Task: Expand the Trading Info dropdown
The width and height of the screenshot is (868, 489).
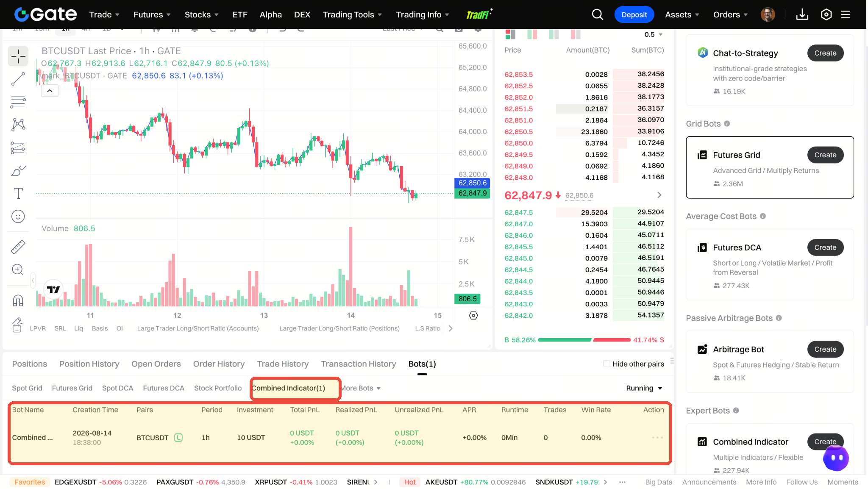Action: point(423,14)
